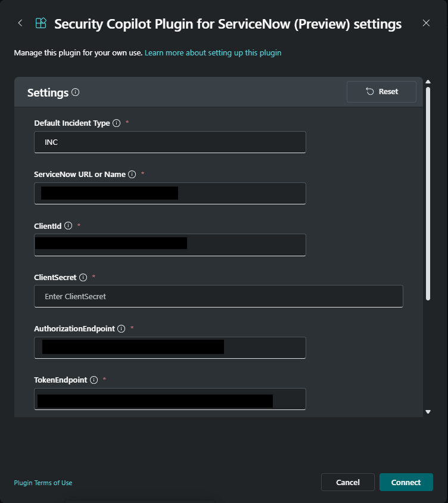448x503 pixels.
Task: Click the back arrow to previous screen
Action: coord(20,23)
